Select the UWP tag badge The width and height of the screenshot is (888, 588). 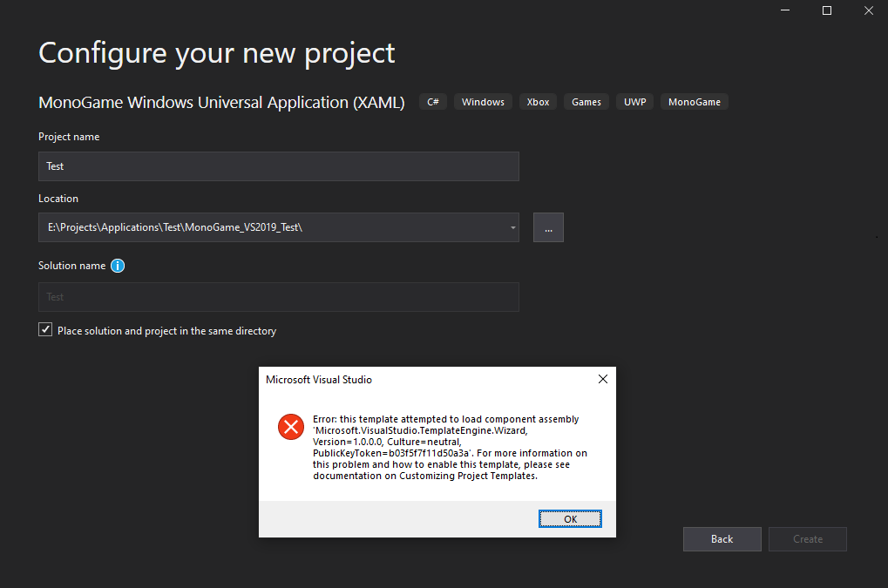click(634, 101)
